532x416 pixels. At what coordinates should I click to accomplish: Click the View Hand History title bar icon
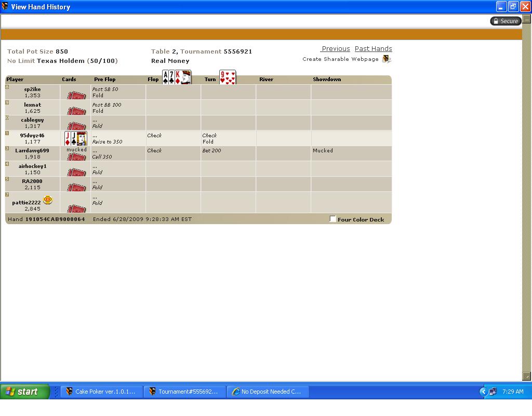click(x=5, y=7)
